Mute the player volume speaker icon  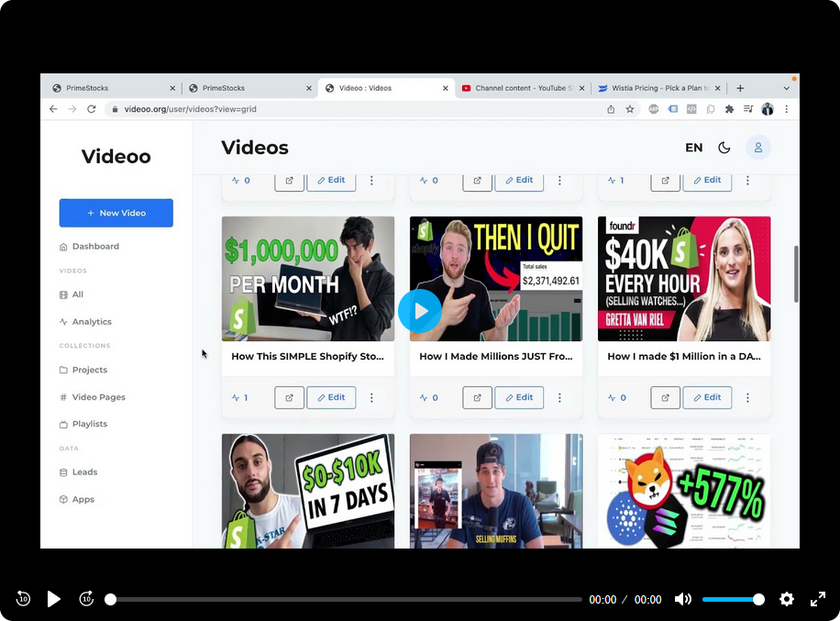tap(682, 599)
